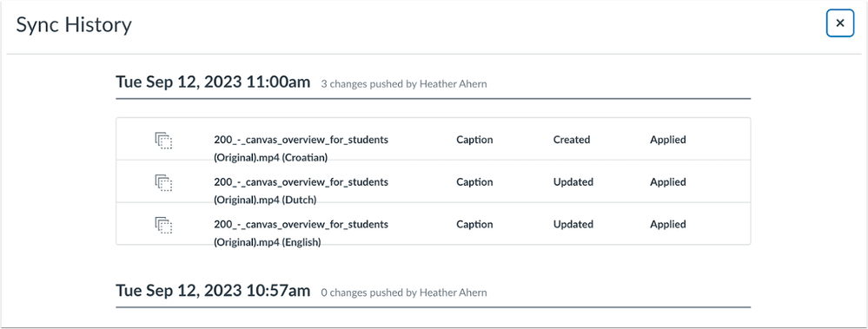The image size is (868, 329).
Task: Click '3 changes pushed by Heather Ahern'
Action: (x=404, y=84)
